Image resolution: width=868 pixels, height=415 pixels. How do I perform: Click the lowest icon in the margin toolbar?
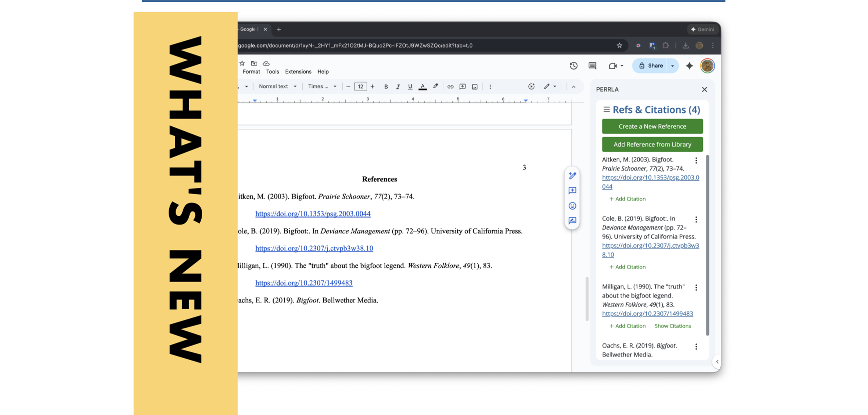click(572, 220)
